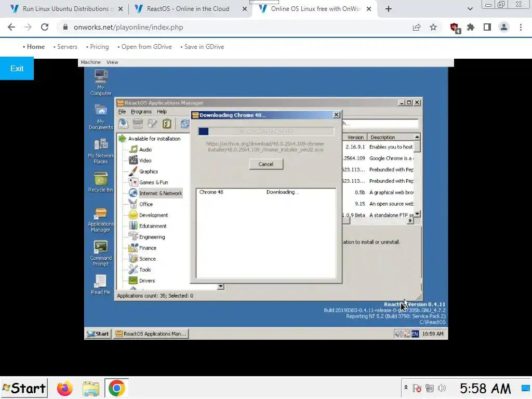This screenshot has height=399, width=532.
Task: Select the Development category
Action: [x=149, y=215]
